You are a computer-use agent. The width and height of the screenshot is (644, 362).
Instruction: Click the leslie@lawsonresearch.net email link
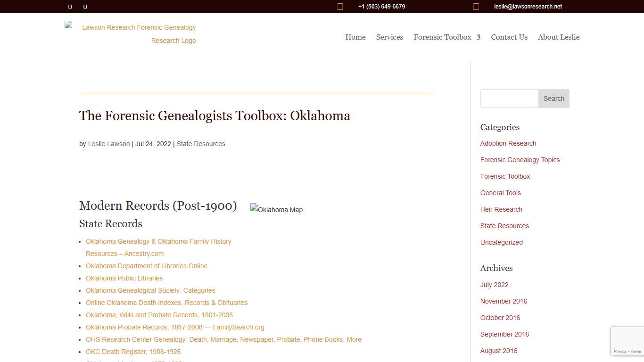(528, 7)
